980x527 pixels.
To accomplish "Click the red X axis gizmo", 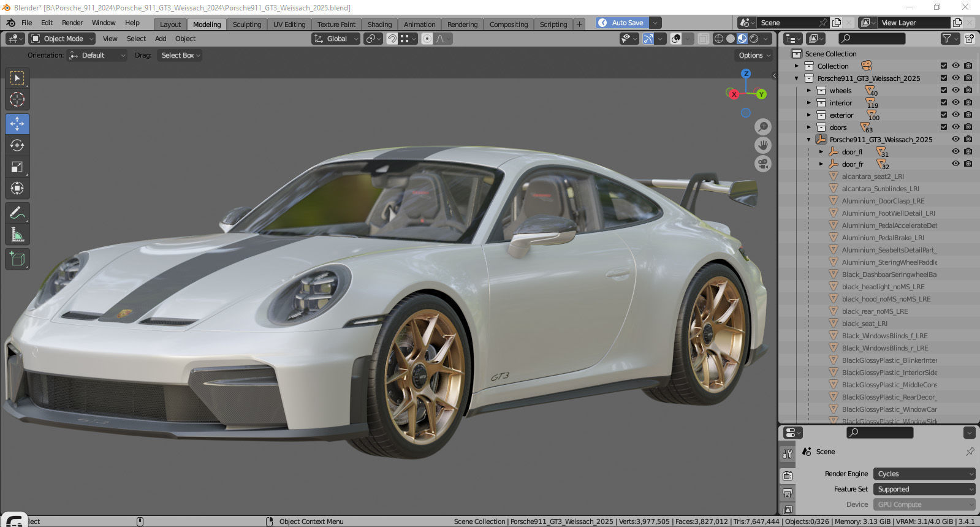I will (734, 94).
